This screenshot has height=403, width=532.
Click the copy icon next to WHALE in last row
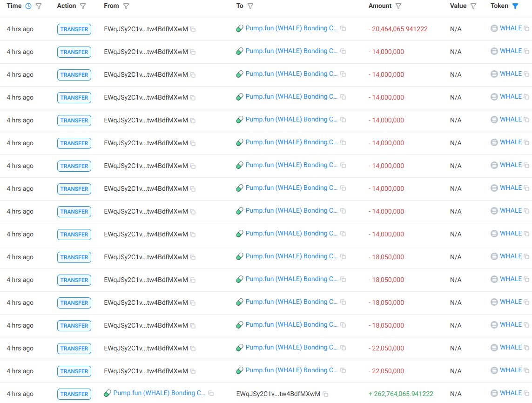526,393
